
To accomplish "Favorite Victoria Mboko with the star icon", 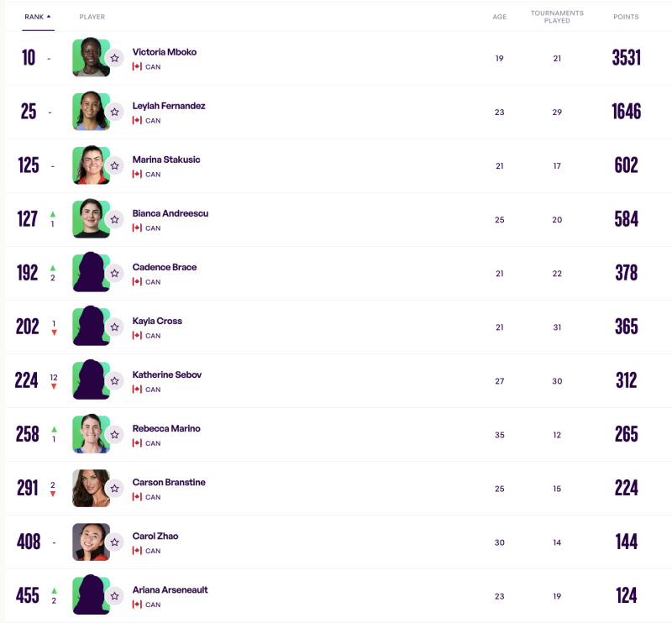I will click(x=114, y=58).
